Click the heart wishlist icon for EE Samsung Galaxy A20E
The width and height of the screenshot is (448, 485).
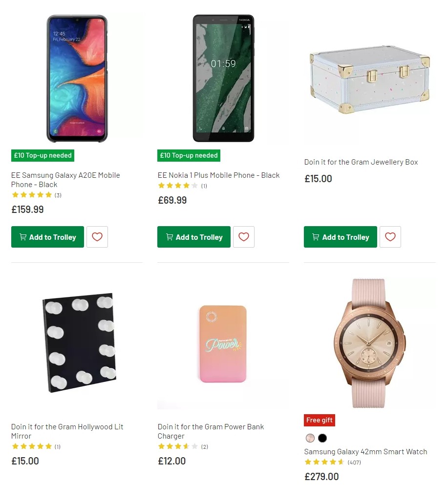point(97,237)
